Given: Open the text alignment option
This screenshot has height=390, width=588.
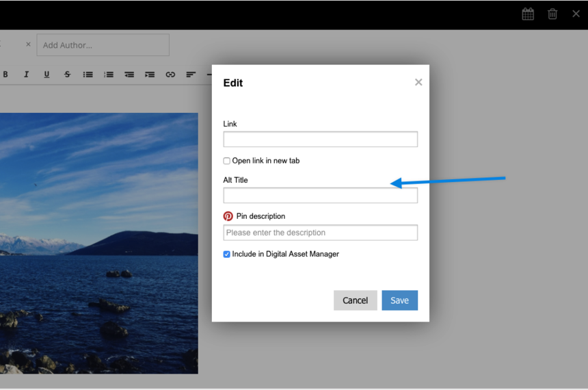Looking at the screenshot, I should click(x=191, y=75).
